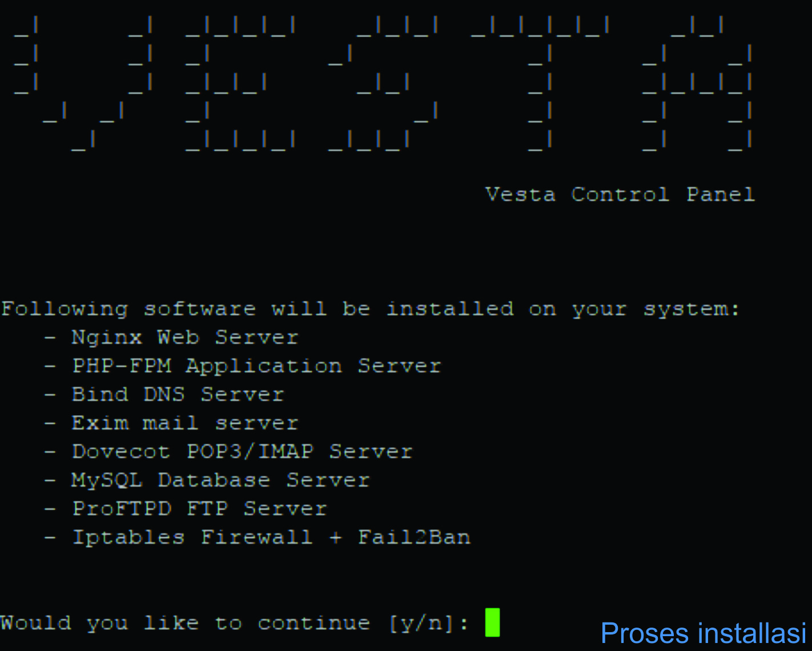The width and height of the screenshot is (812, 651).
Task: Click the 'Following software will be installed' heading
Action: tap(371, 309)
